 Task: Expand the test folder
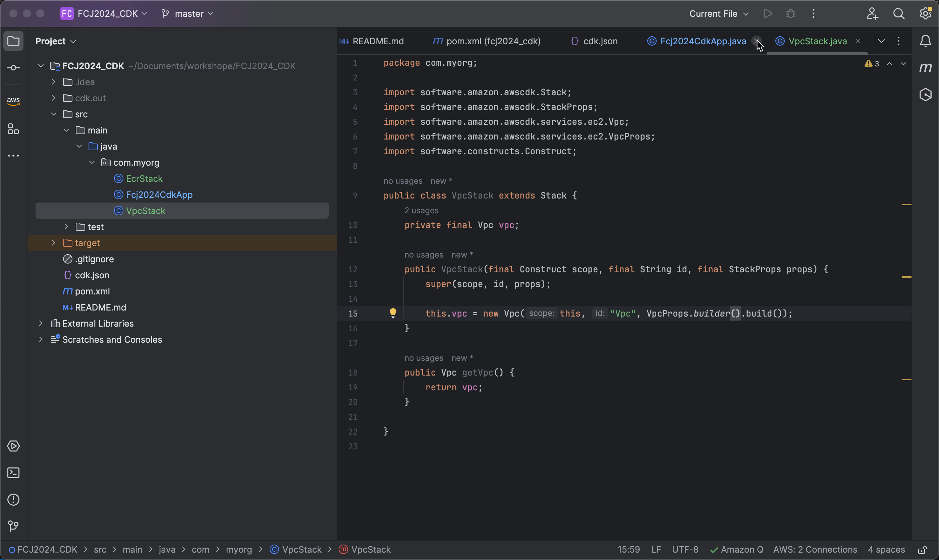(x=66, y=227)
